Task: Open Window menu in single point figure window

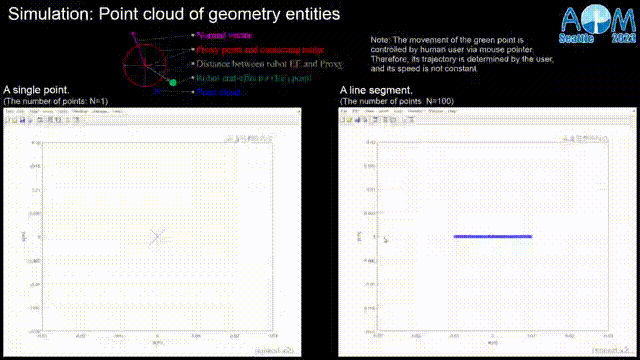Action: coord(100,111)
